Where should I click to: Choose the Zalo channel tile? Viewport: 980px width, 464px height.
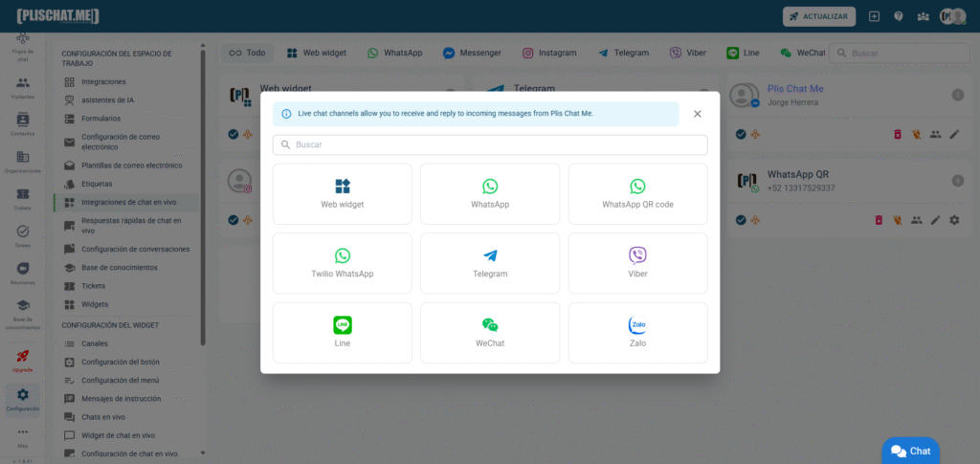coord(637,332)
